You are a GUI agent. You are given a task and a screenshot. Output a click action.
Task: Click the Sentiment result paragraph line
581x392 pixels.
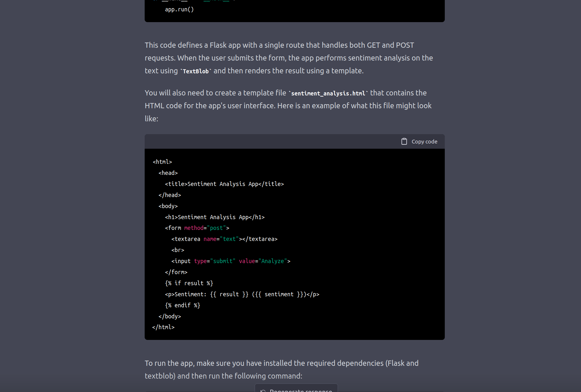242,294
